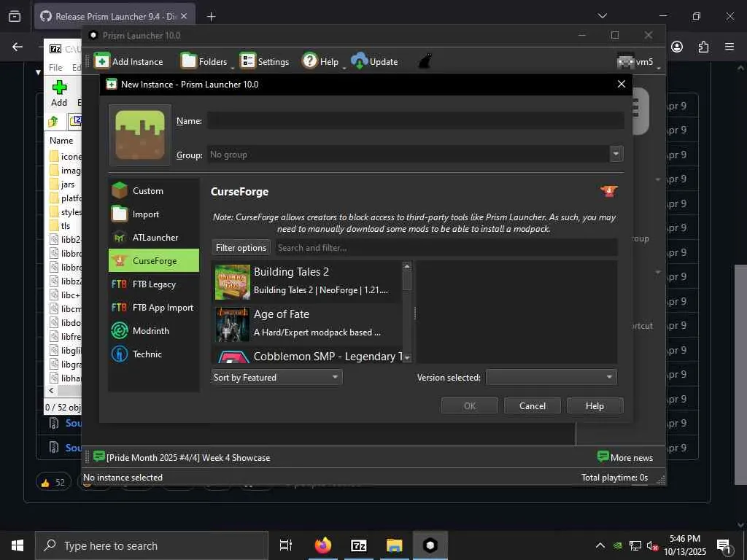Image resolution: width=747 pixels, height=560 pixels.
Task: Click Prism Launcher taskbar icon
Action: tap(430, 545)
